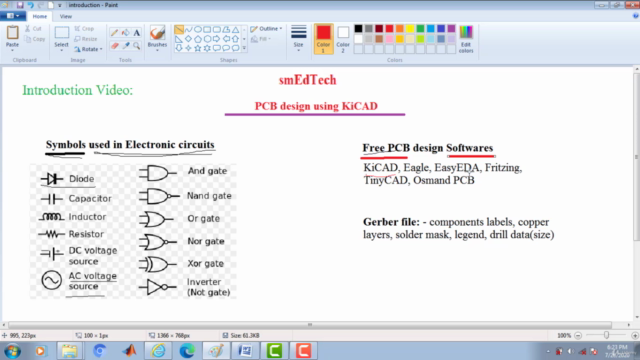This screenshot has height=360, width=640.
Task: Click the Select rectangle tool
Action: click(x=62, y=33)
